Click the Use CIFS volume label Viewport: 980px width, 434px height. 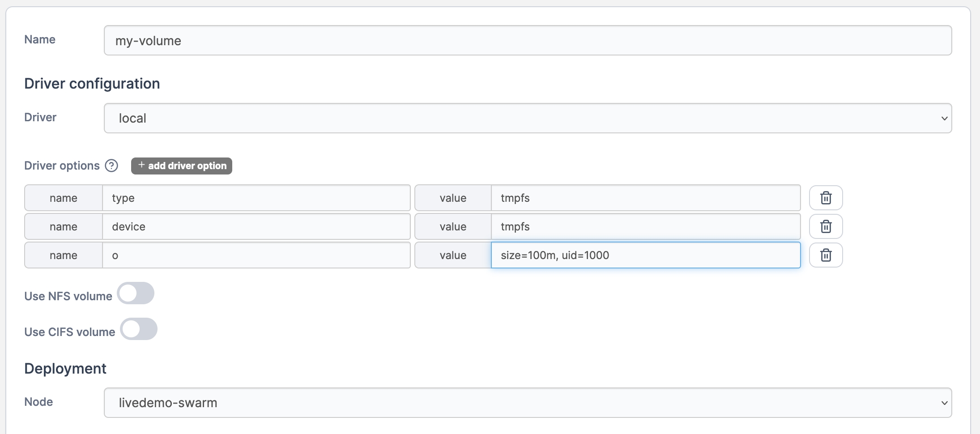tap(70, 332)
